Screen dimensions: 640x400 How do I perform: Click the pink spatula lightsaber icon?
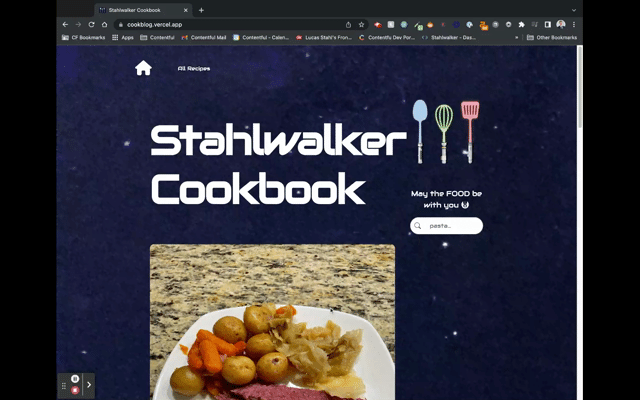click(x=470, y=132)
